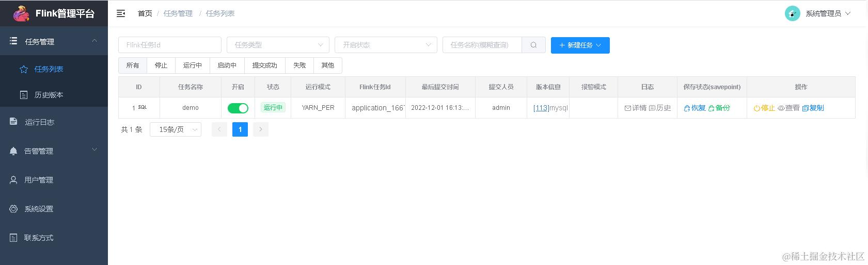Open 用户管理 in the sidebar
Viewport: 868px width, 265px height.
54,180
